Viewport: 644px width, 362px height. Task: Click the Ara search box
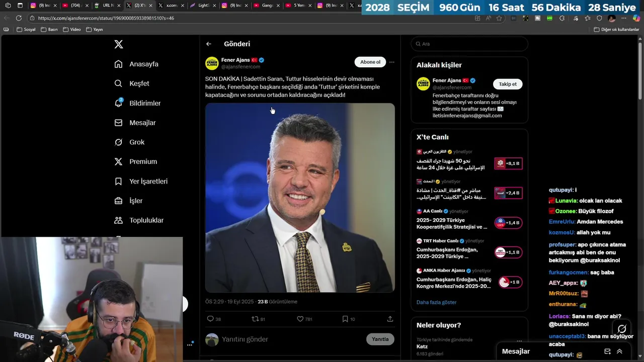tap(469, 44)
